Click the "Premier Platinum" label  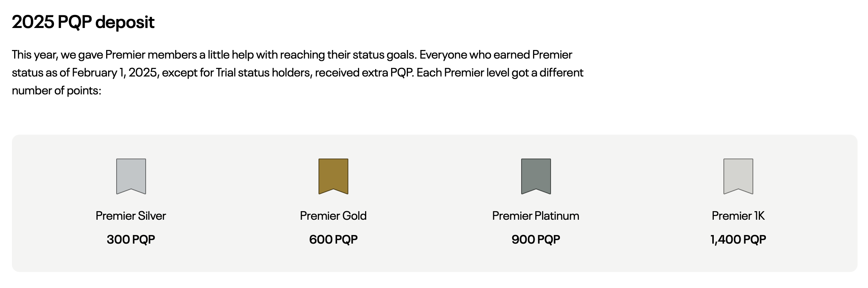coord(536,216)
